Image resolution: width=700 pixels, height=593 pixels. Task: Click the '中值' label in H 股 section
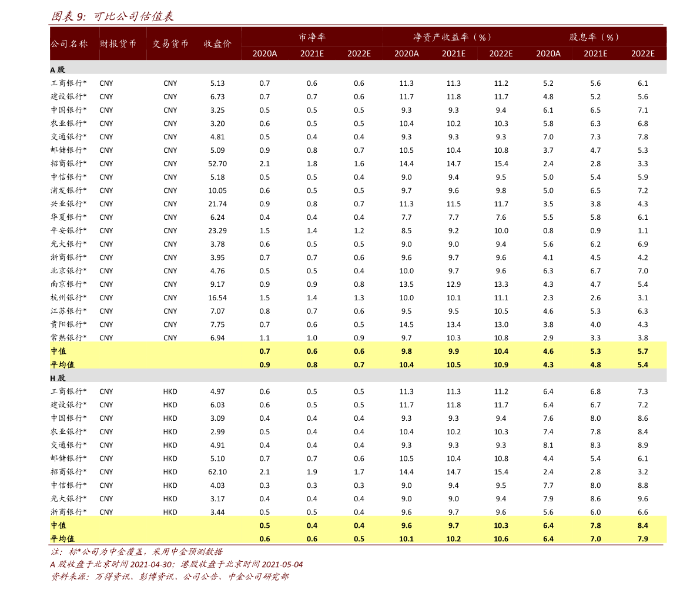click(x=58, y=525)
